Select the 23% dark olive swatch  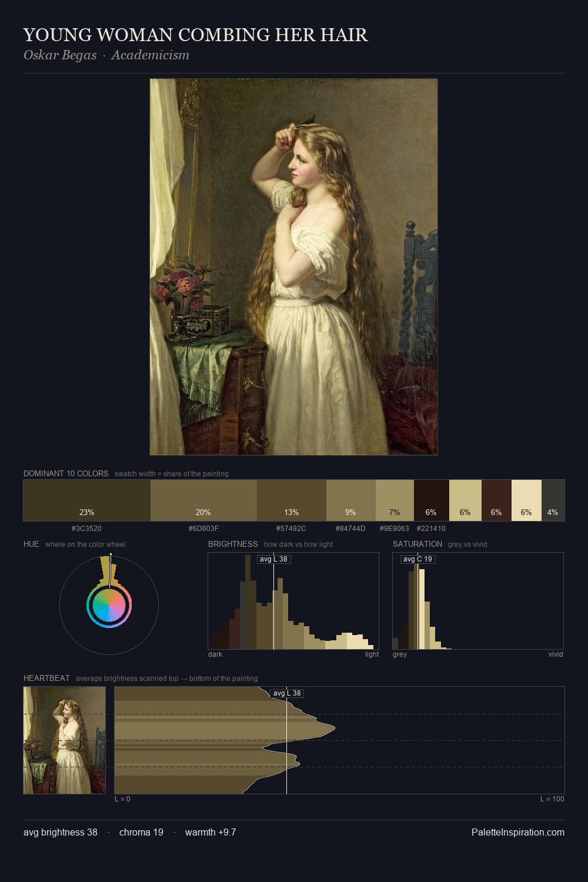(x=87, y=500)
